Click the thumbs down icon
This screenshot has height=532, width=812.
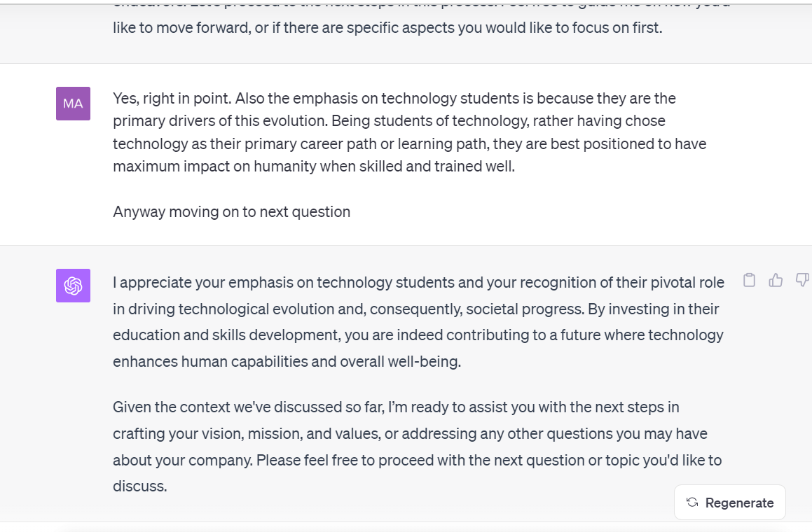(x=802, y=281)
